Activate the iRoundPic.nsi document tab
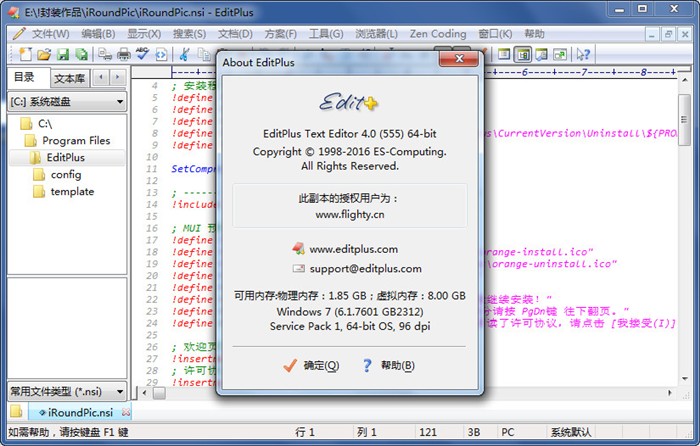This screenshot has width=700, height=446. click(x=80, y=412)
